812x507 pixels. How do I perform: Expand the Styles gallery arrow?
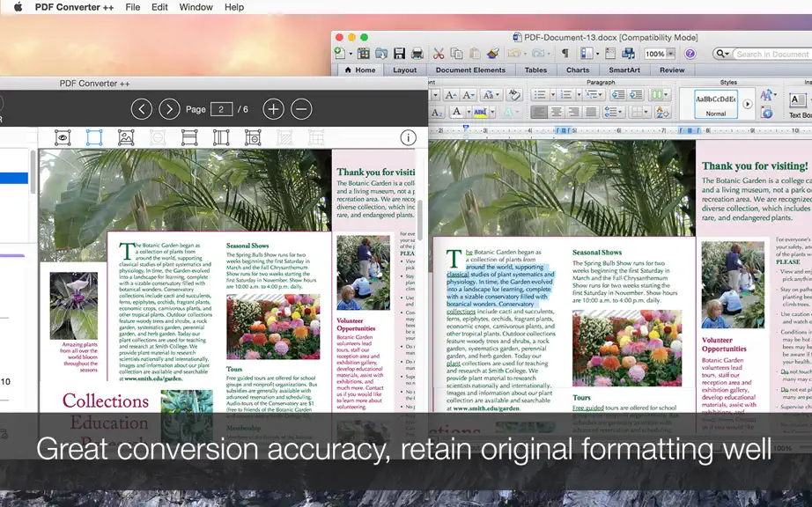747,104
